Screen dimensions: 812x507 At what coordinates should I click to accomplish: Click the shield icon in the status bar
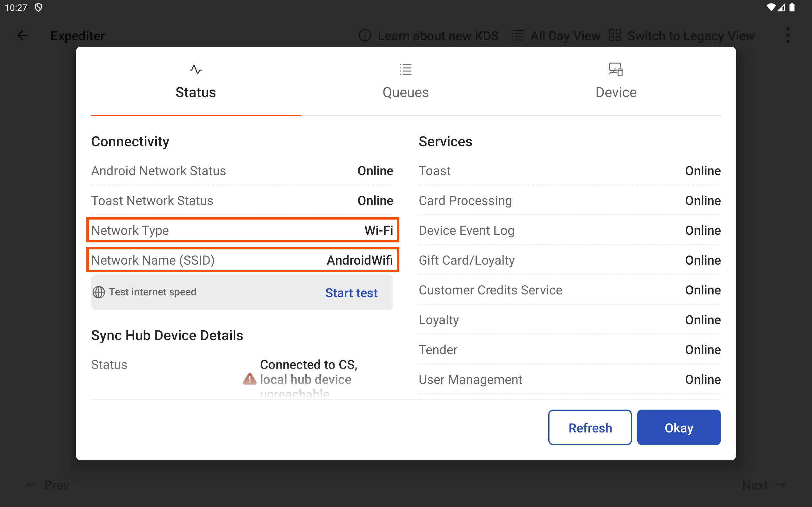pyautogui.click(x=39, y=7)
